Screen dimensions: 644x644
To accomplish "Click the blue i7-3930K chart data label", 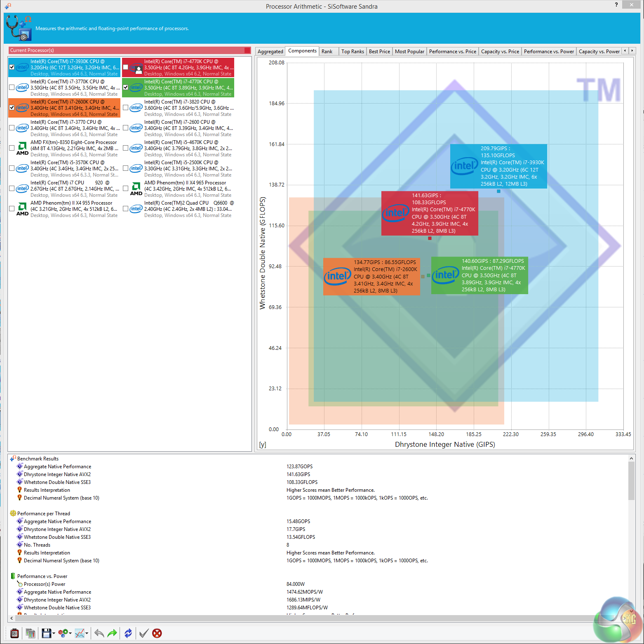I will (498, 166).
